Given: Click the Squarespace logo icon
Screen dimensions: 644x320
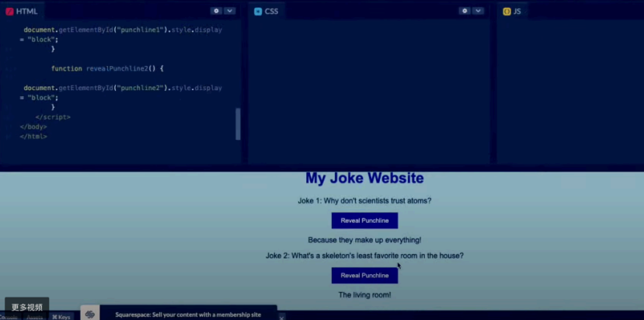Looking at the screenshot, I should pos(90,315).
